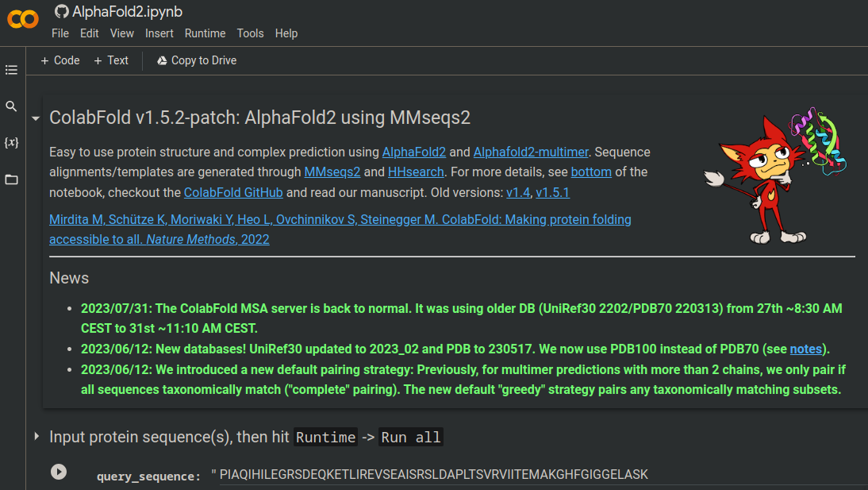Add a new Code cell
The width and height of the screenshot is (868, 490).
tap(60, 60)
